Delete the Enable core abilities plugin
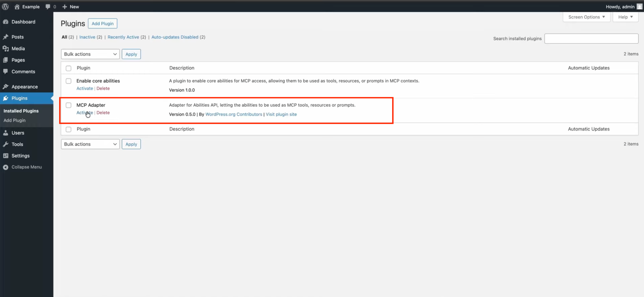The height and width of the screenshot is (297, 644). [x=103, y=88]
